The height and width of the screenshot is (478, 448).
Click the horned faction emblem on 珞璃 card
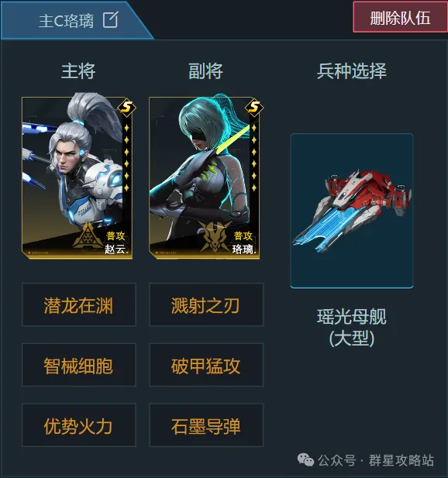pyautogui.click(x=215, y=236)
